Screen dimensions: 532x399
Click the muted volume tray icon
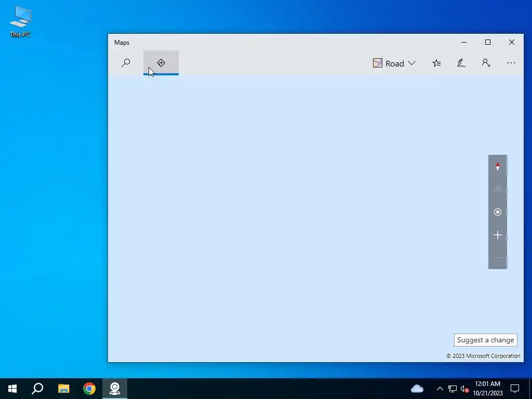click(x=464, y=389)
